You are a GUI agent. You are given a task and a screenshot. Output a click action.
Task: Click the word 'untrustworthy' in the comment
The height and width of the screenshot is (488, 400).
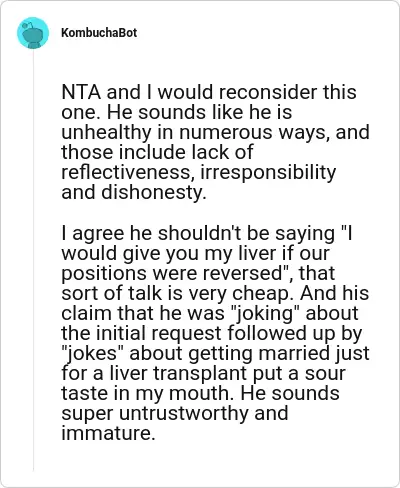coord(184,414)
